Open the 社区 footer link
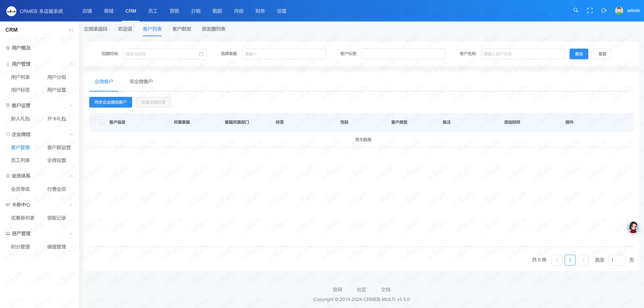The width and height of the screenshot is (644, 308). tap(361, 290)
